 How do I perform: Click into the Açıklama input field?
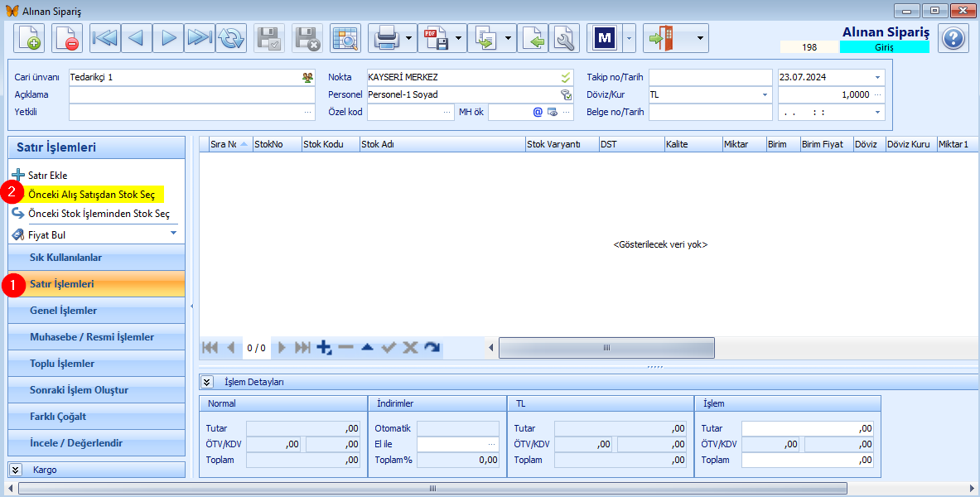[192, 95]
